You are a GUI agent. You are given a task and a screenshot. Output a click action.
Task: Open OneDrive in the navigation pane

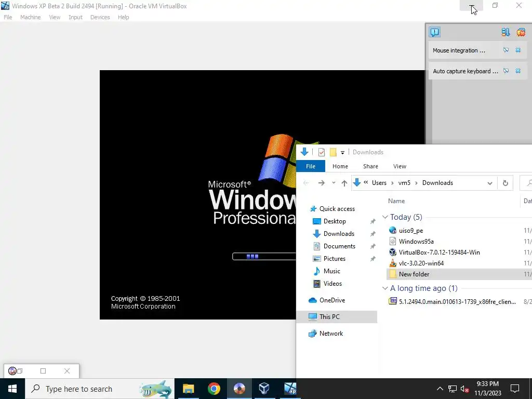pos(332,300)
